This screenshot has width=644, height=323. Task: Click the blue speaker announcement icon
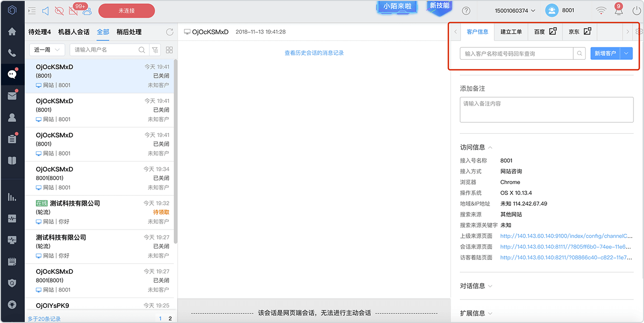(46, 10)
